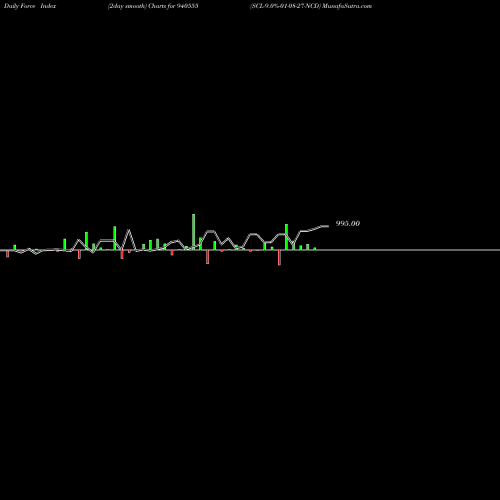Click the '(2day smooth) Charts for 940555' text
The width and height of the screenshot is (500, 500).
click(x=153, y=6)
